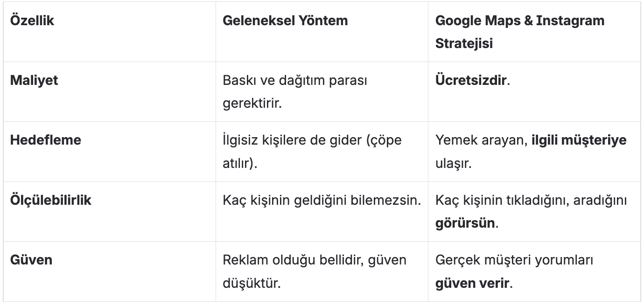Select the "Google Maps & Instagram Stratejisi" header
Image resolution: width=644 pixels, height=306 pixels.
519,21
